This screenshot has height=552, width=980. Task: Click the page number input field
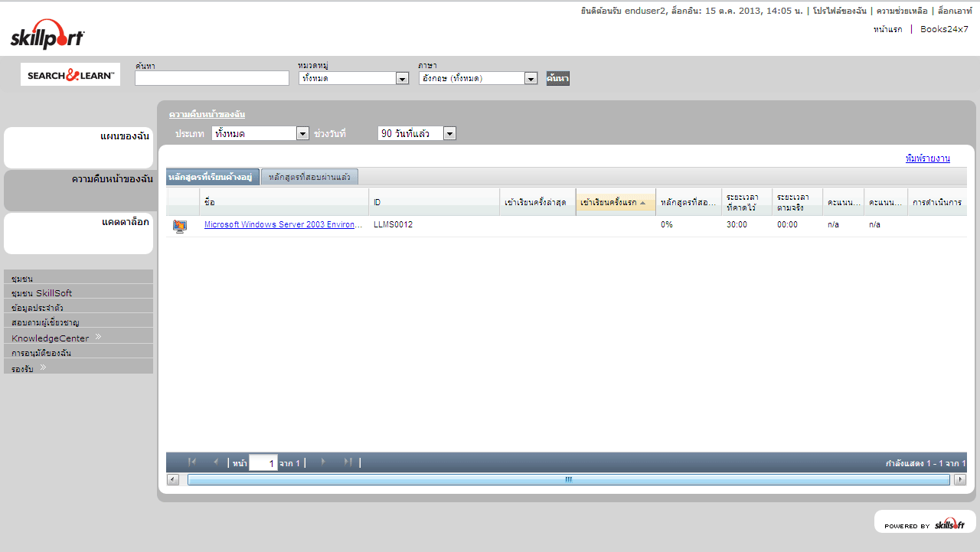[x=263, y=463]
